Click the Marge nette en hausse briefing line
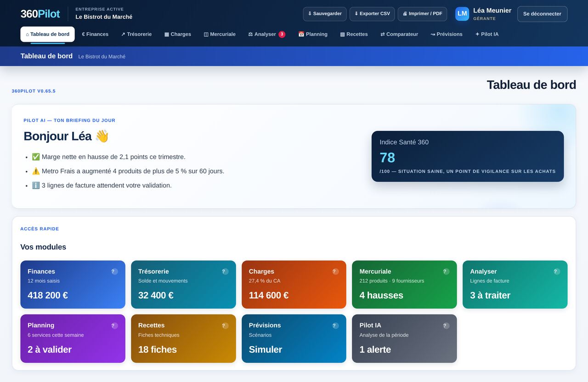Screen dimensions: 588x382 pyautogui.click(x=109, y=157)
